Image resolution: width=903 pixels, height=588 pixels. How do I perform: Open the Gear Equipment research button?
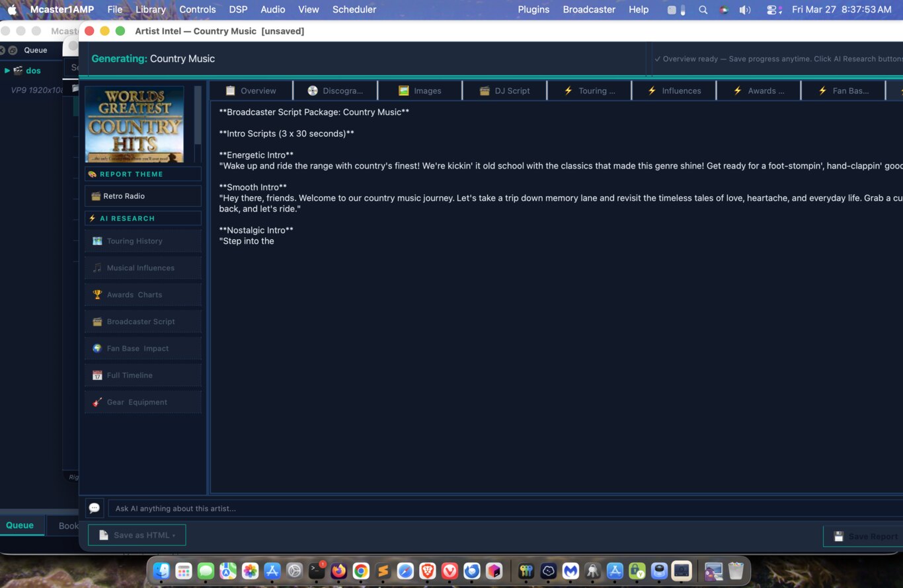(143, 402)
